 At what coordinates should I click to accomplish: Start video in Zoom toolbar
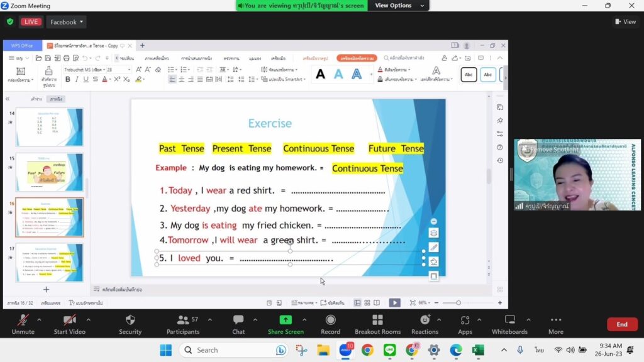click(x=69, y=323)
